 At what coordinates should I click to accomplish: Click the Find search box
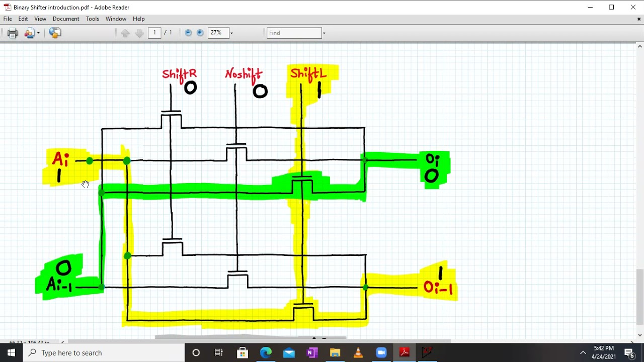coord(294,33)
